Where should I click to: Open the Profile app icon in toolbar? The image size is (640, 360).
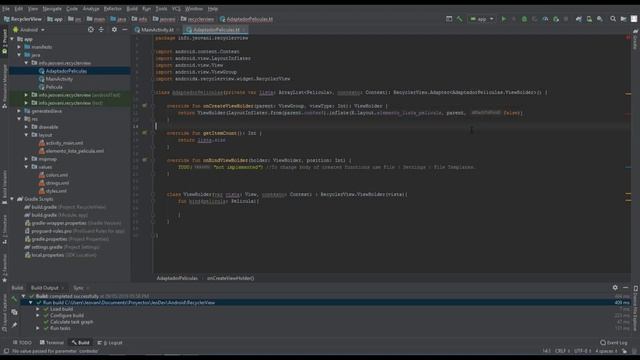pyautogui.click(x=545, y=19)
